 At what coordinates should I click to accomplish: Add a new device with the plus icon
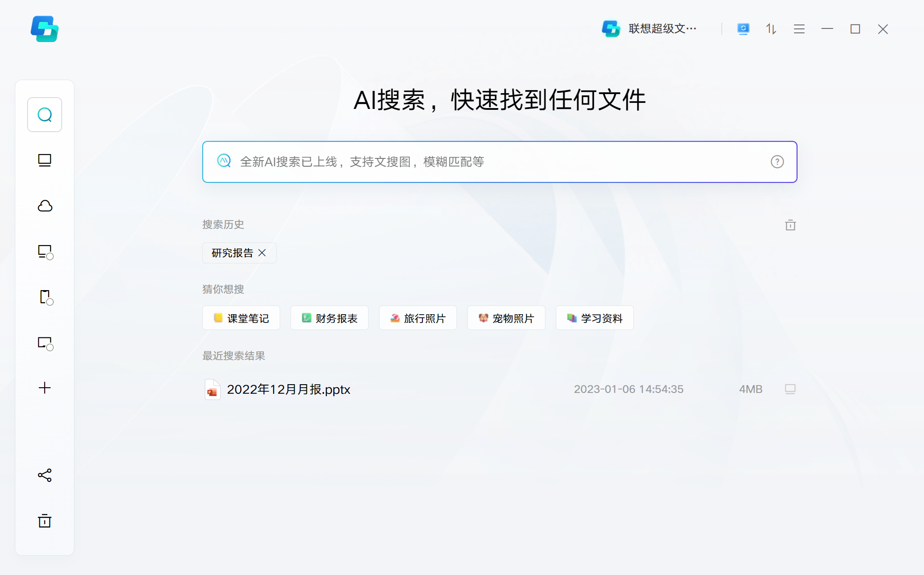[44, 388]
